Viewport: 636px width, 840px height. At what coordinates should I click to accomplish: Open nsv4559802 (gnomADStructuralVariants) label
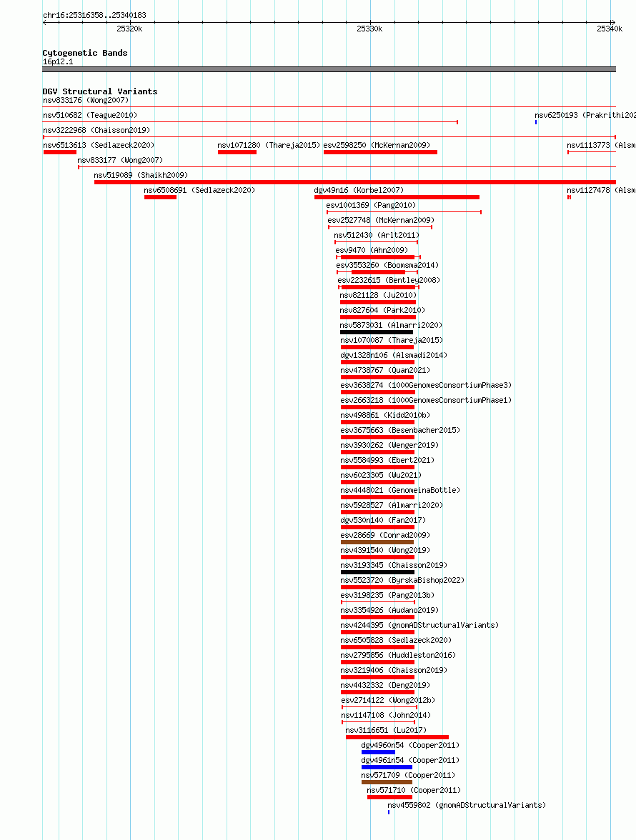[467, 805]
